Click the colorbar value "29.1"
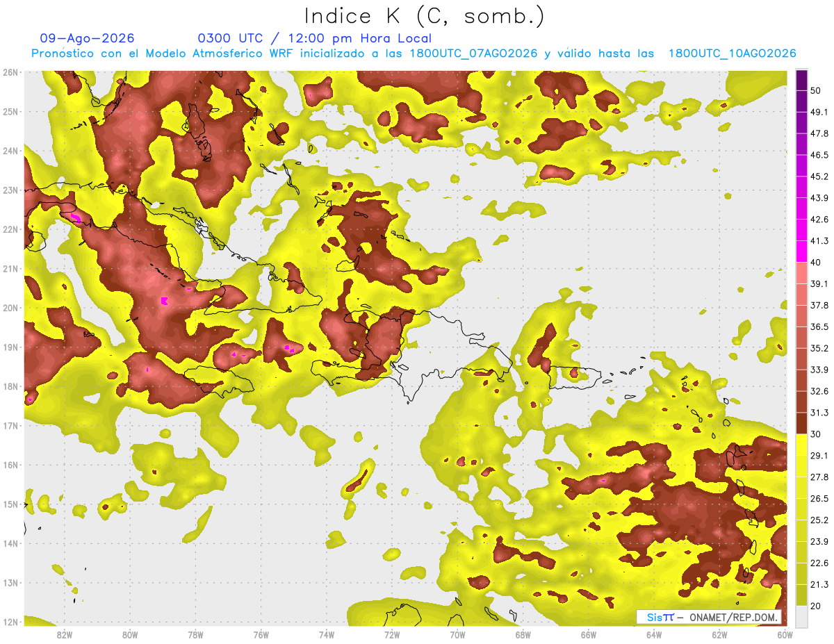 819,456
